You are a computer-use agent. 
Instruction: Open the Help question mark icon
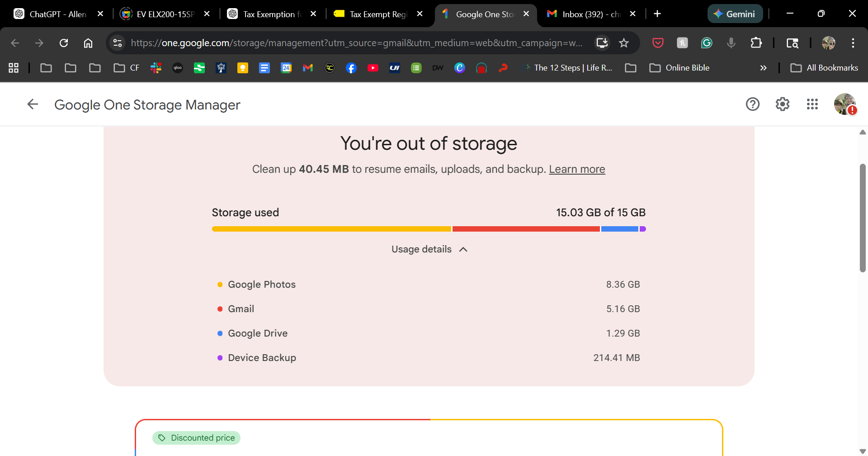752,104
